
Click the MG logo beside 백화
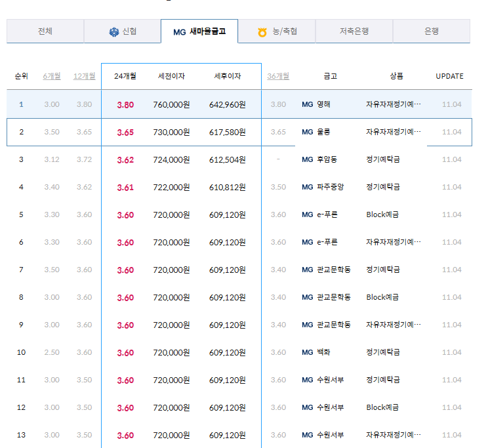click(x=308, y=352)
